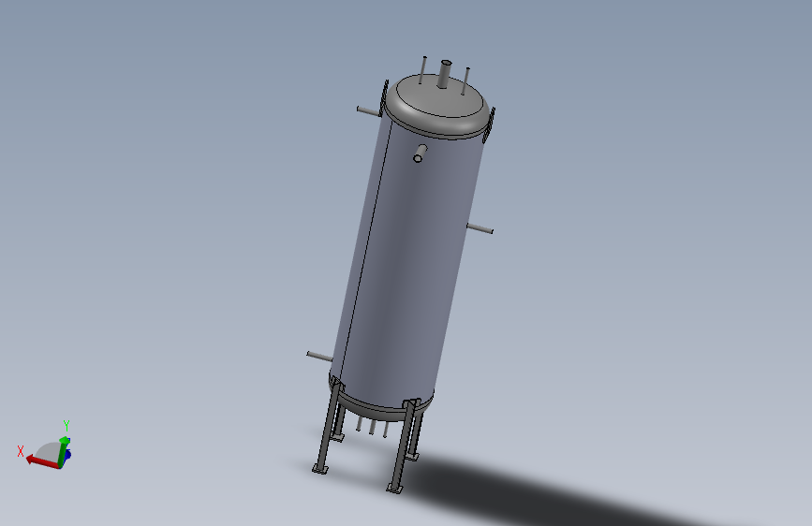The image size is (812, 526).
Task: Select the pipe below the left lifting lug
Action: point(368,110)
